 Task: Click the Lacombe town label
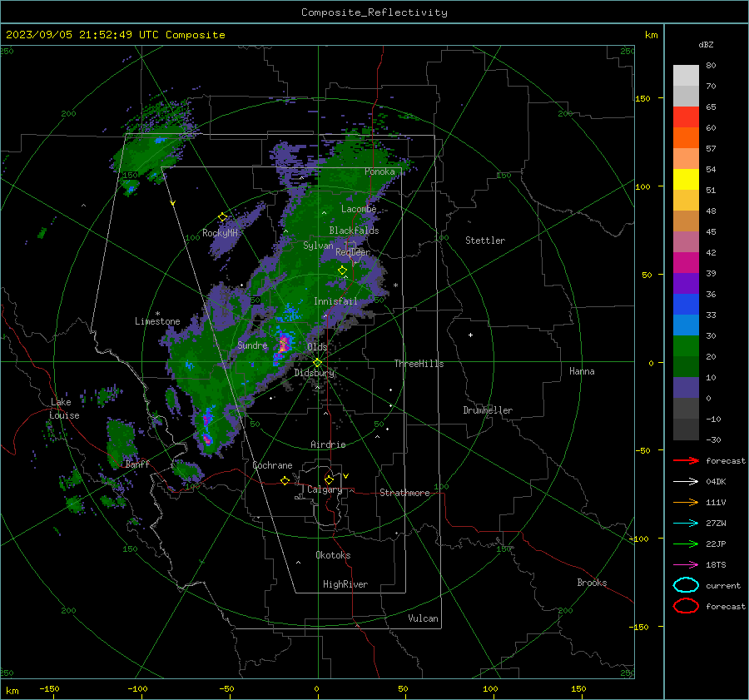click(x=359, y=209)
